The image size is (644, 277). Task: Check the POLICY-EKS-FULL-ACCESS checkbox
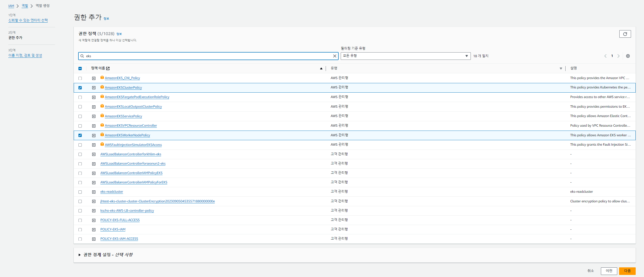(80, 220)
